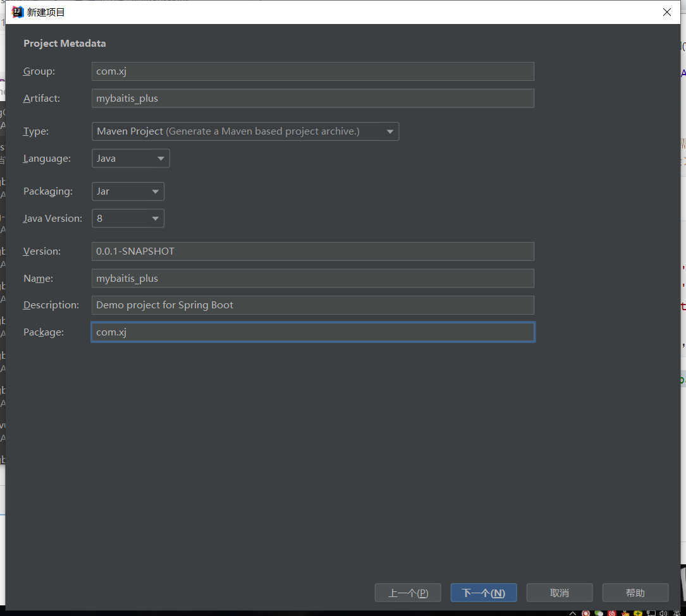Click the 新建项目 window title text

46,12
